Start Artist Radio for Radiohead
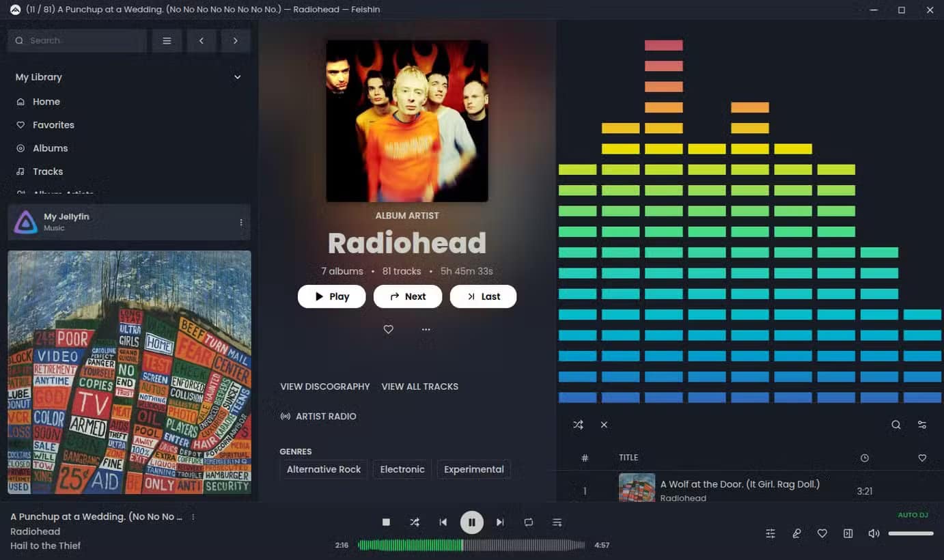 click(318, 416)
